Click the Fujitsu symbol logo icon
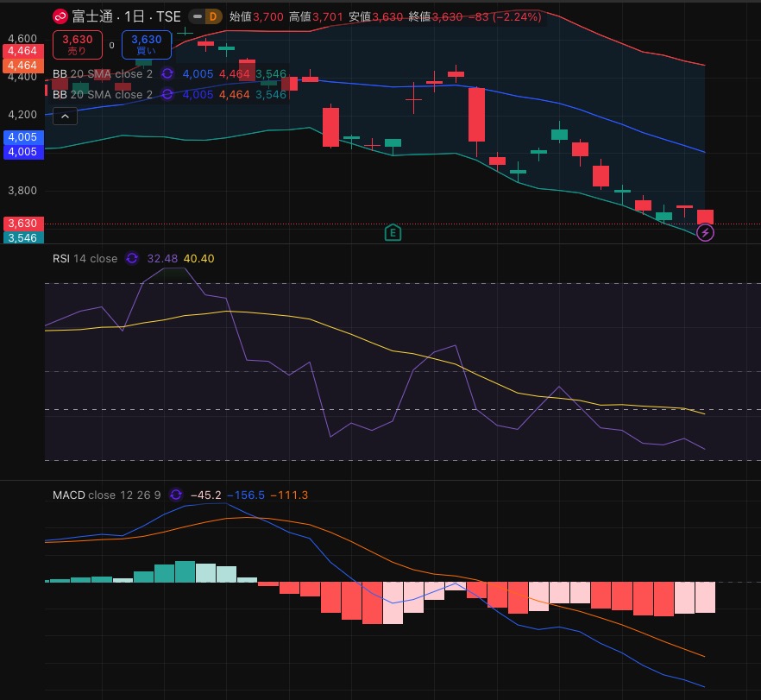 point(60,16)
